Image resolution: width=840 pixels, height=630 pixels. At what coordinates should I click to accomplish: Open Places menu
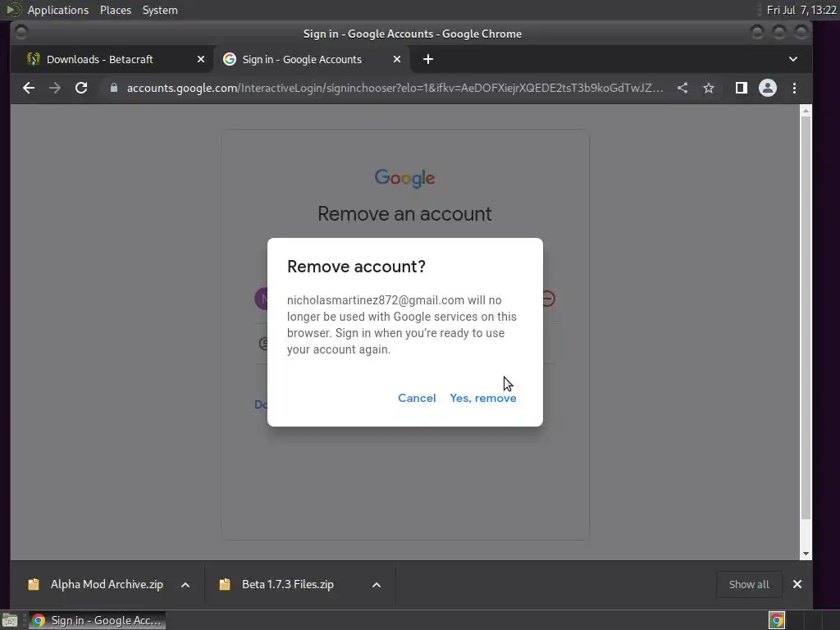pos(115,10)
